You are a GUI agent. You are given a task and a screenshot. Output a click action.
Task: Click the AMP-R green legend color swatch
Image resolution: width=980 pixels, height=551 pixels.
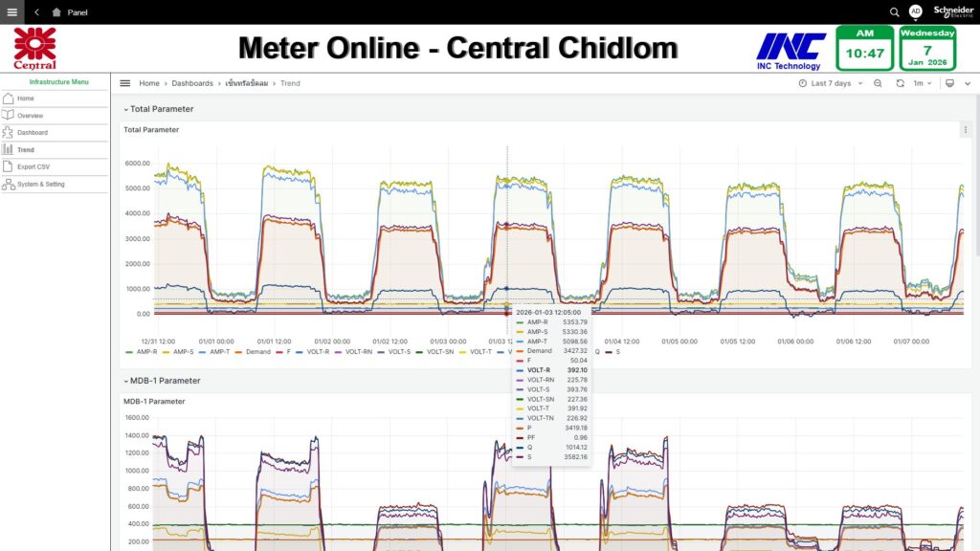129,352
